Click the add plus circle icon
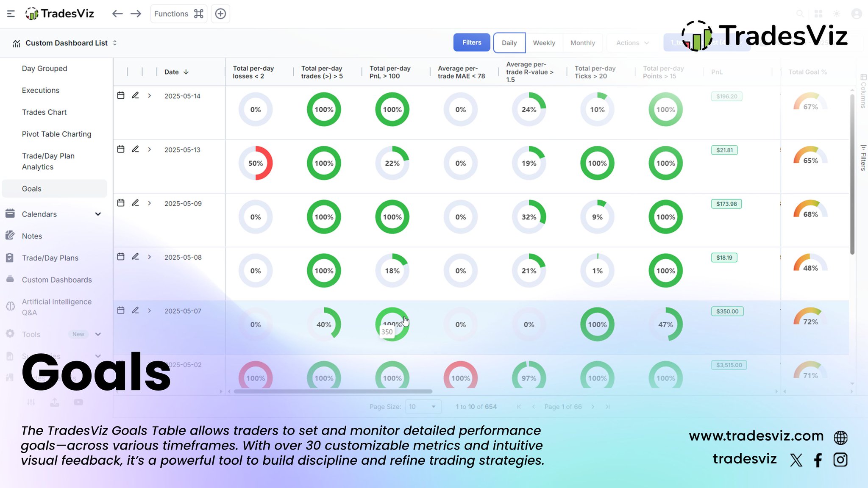 click(220, 14)
